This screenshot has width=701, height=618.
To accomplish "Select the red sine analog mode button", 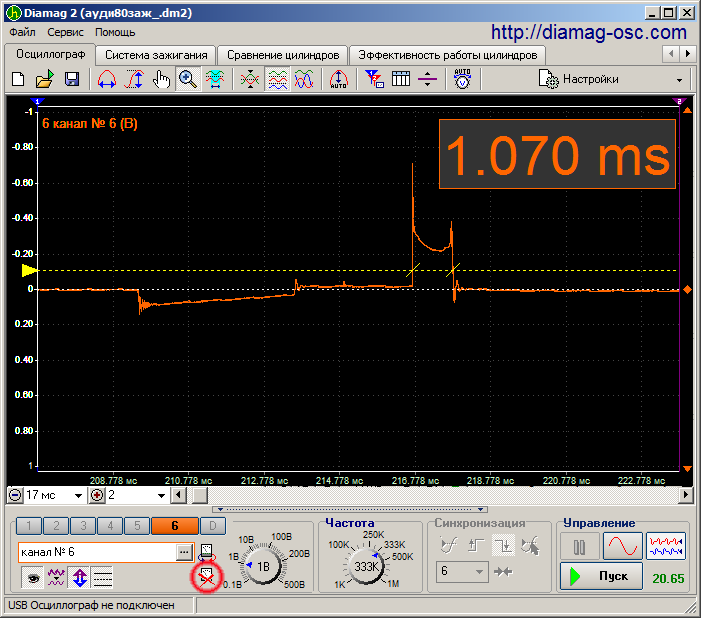I will pos(622,546).
